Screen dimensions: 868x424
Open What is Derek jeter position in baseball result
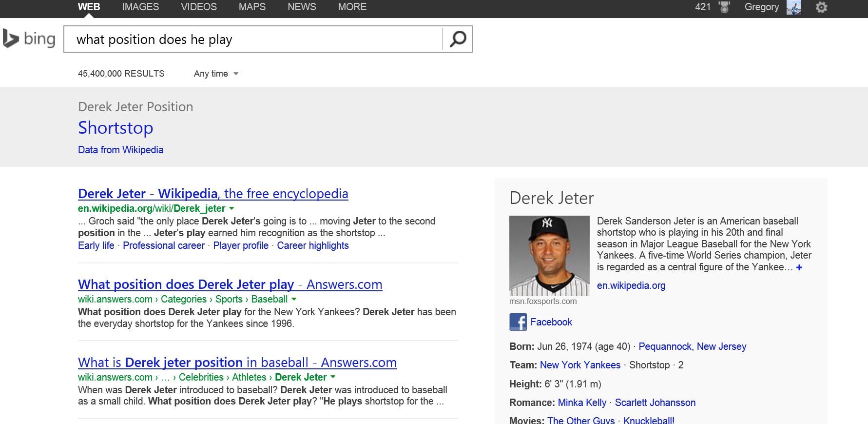click(237, 363)
